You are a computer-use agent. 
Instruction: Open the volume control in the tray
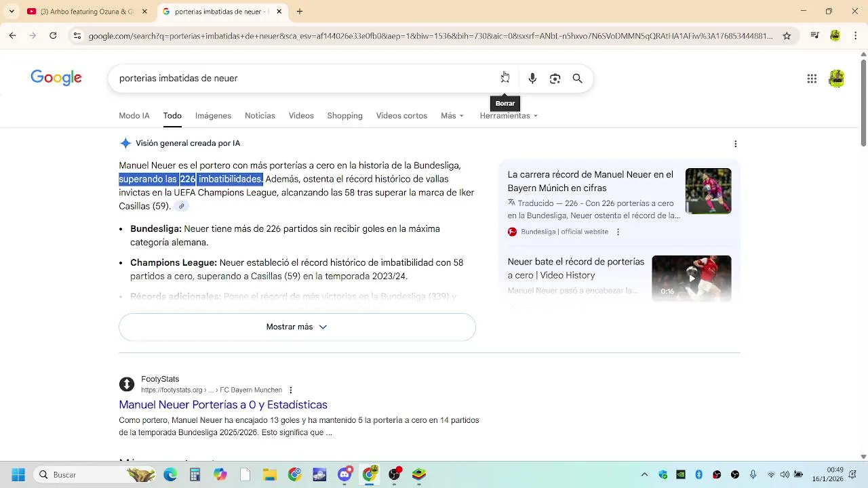click(x=785, y=475)
